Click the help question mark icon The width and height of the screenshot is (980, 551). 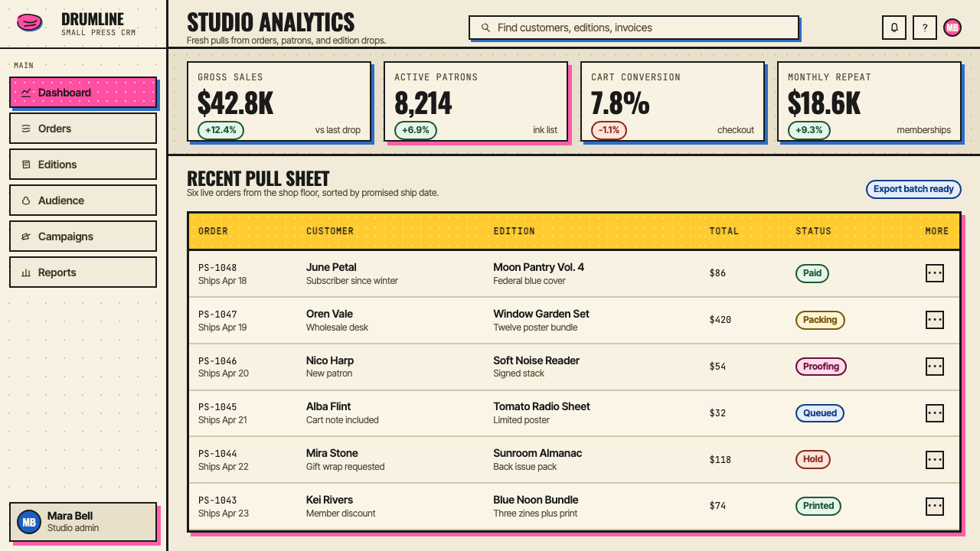pyautogui.click(x=925, y=28)
